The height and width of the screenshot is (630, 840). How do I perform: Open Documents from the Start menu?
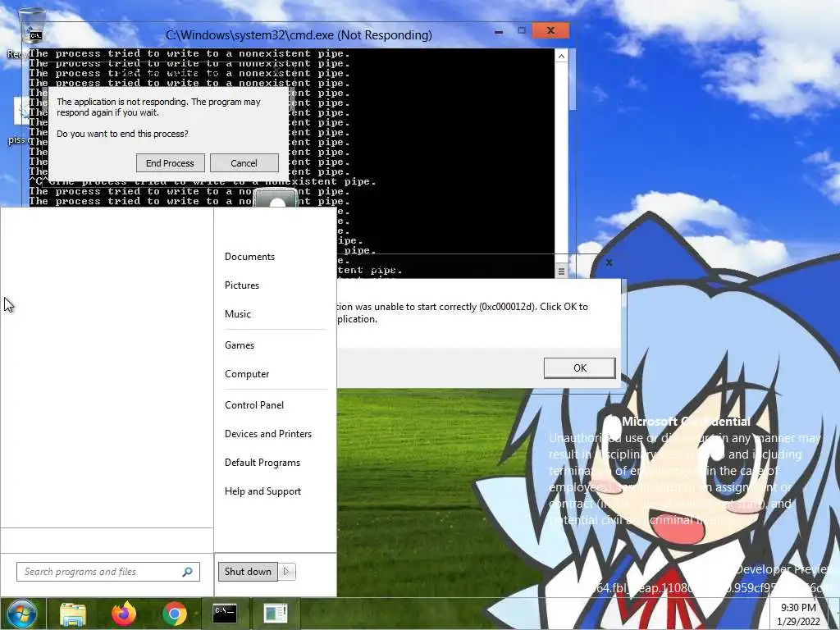[249, 257]
